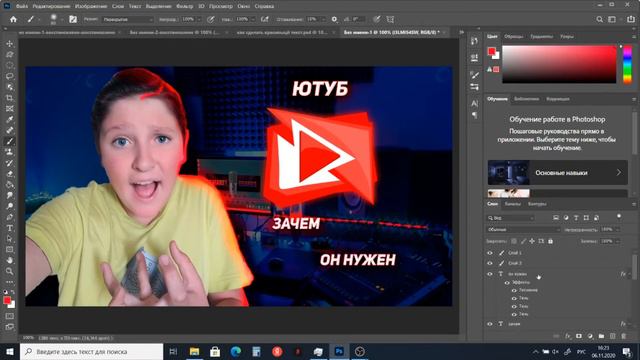Switch to the Контуры tab
The height and width of the screenshot is (360, 640).
(x=537, y=204)
